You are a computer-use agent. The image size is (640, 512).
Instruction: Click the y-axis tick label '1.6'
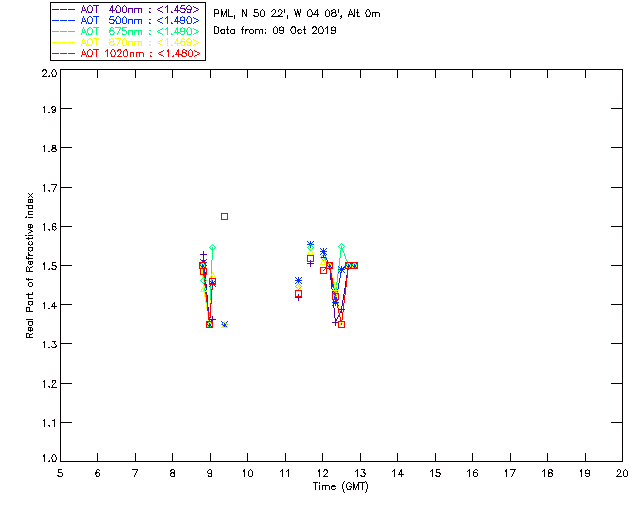click(49, 227)
